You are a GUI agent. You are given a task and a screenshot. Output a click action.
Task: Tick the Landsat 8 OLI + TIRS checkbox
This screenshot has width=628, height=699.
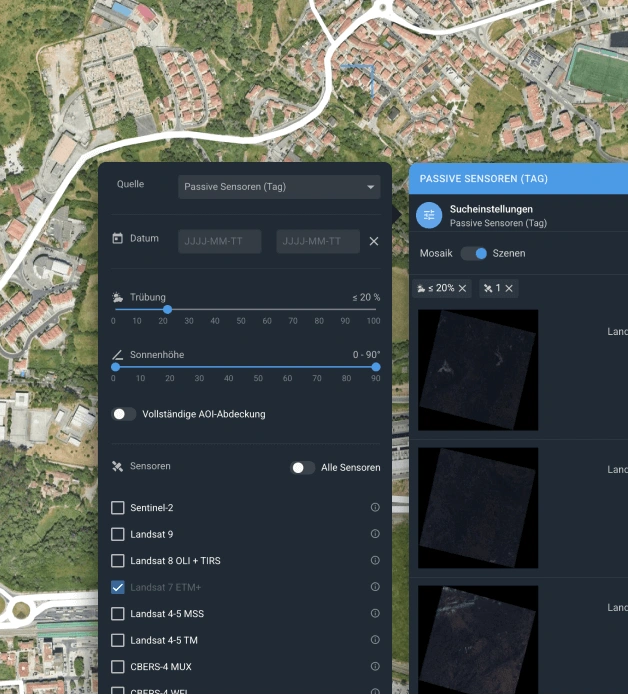(118, 561)
